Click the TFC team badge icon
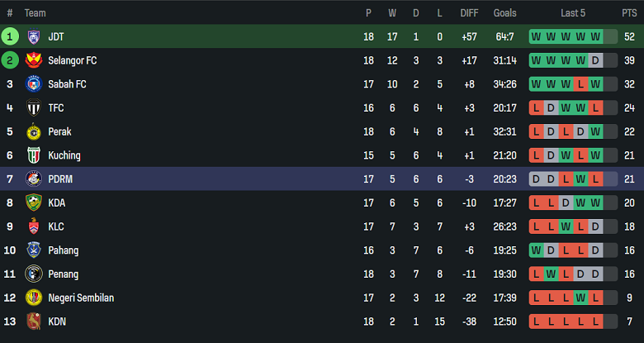 coord(34,107)
